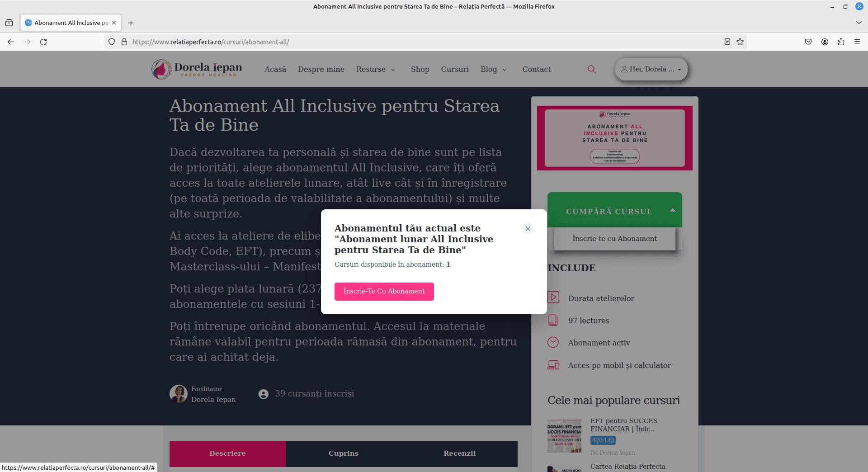Viewport: 868px width, 472px height.
Task: Open the Acasă menu item
Action: pyautogui.click(x=275, y=69)
